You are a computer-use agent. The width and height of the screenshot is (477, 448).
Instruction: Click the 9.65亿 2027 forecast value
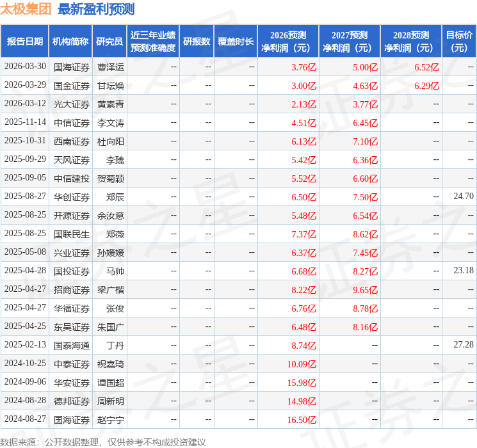pyautogui.click(x=365, y=290)
